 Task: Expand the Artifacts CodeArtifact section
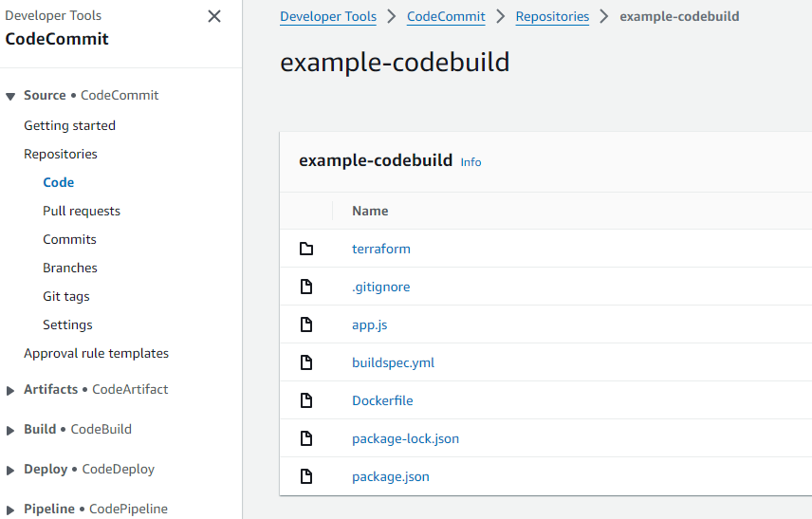tap(10, 391)
